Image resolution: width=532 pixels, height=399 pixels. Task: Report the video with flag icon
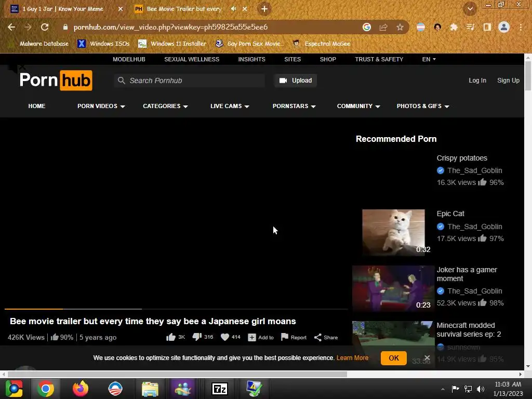click(285, 337)
